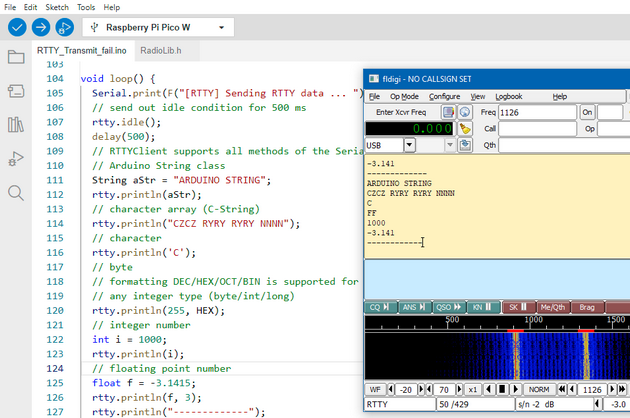The height and width of the screenshot is (418, 630).
Task: Click the CQ macro button
Action: pyautogui.click(x=380, y=307)
